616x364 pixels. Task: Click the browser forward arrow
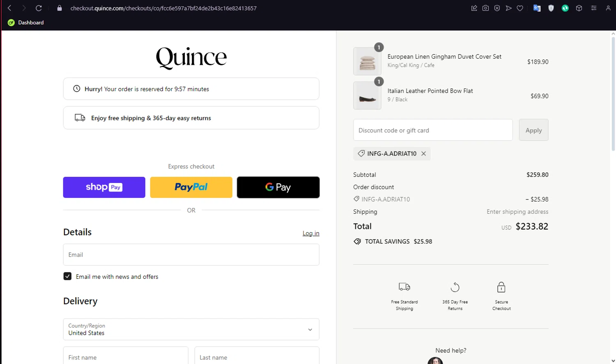[x=24, y=8]
